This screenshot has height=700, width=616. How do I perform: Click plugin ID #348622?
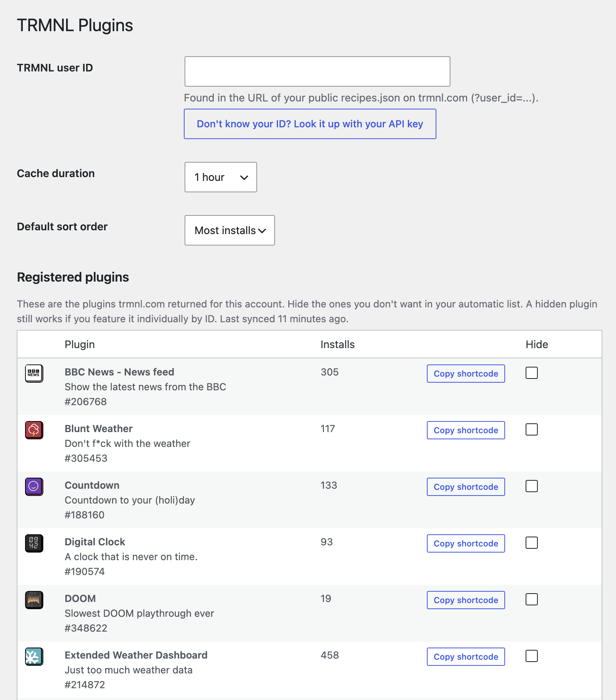(86, 628)
